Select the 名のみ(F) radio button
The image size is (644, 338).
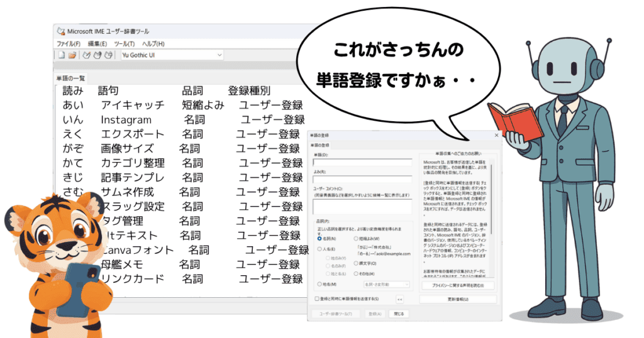pos(328,266)
